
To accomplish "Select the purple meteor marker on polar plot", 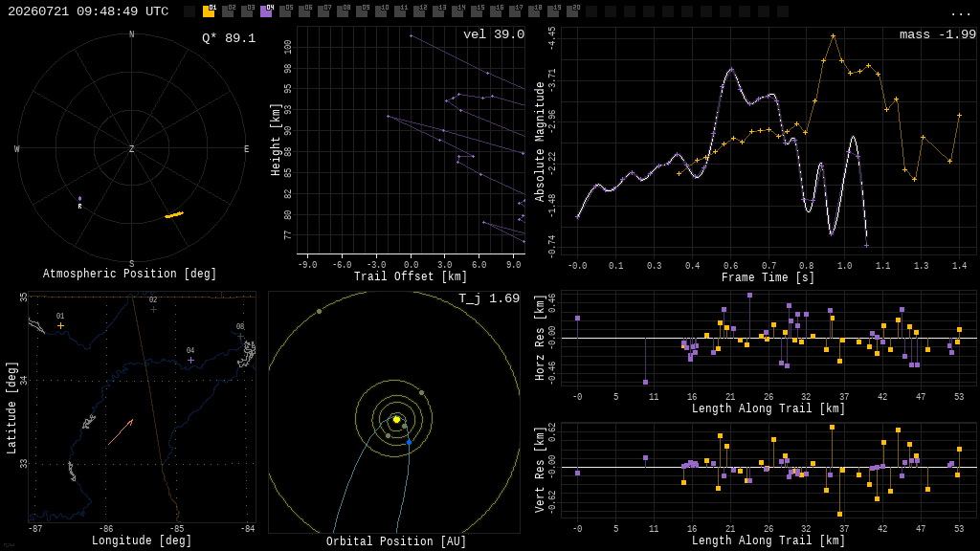I will click(79, 199).
